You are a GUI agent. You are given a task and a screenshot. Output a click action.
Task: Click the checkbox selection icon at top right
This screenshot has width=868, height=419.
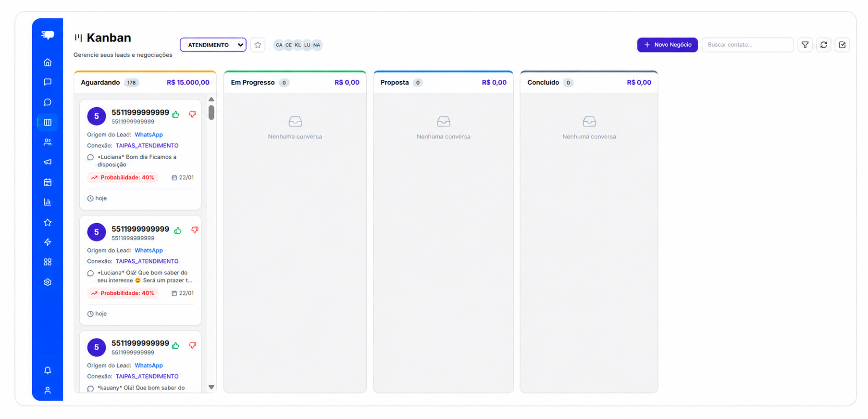[x=842, y=45]
